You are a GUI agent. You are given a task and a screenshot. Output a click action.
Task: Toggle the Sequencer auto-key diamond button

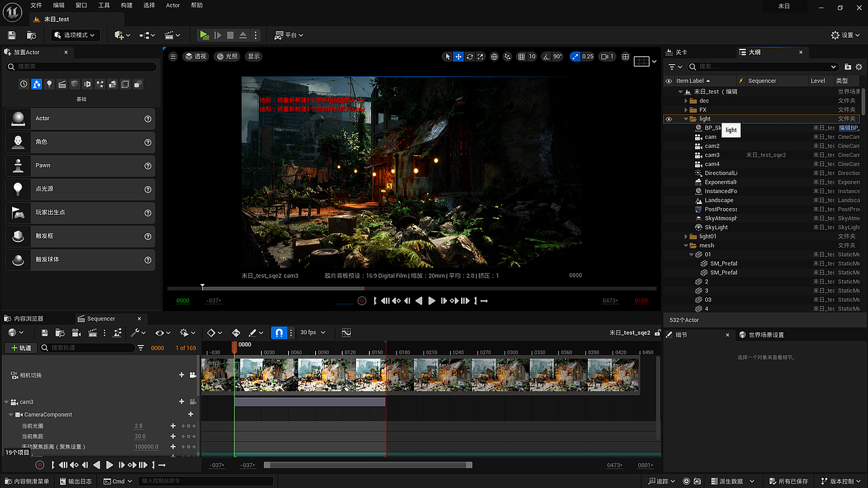point(236,333)
